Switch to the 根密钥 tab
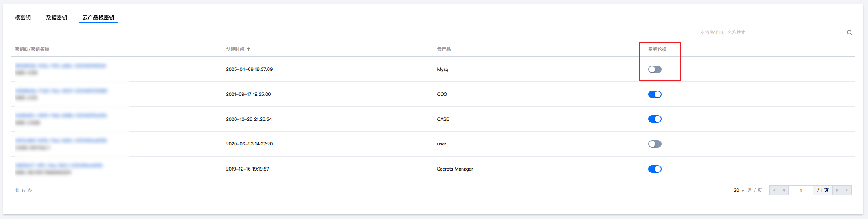Screen dimensions: 868x219 [x=23, y=17]
